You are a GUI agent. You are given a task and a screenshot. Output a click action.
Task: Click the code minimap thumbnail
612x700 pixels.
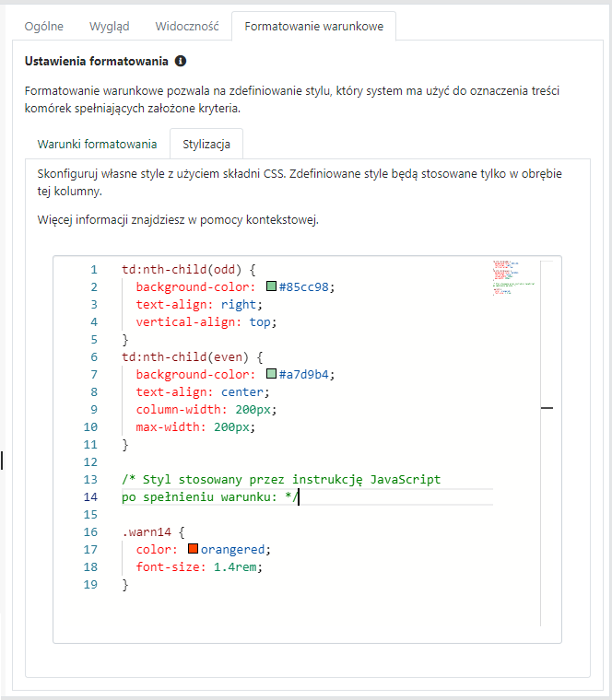tap(513, 278)
